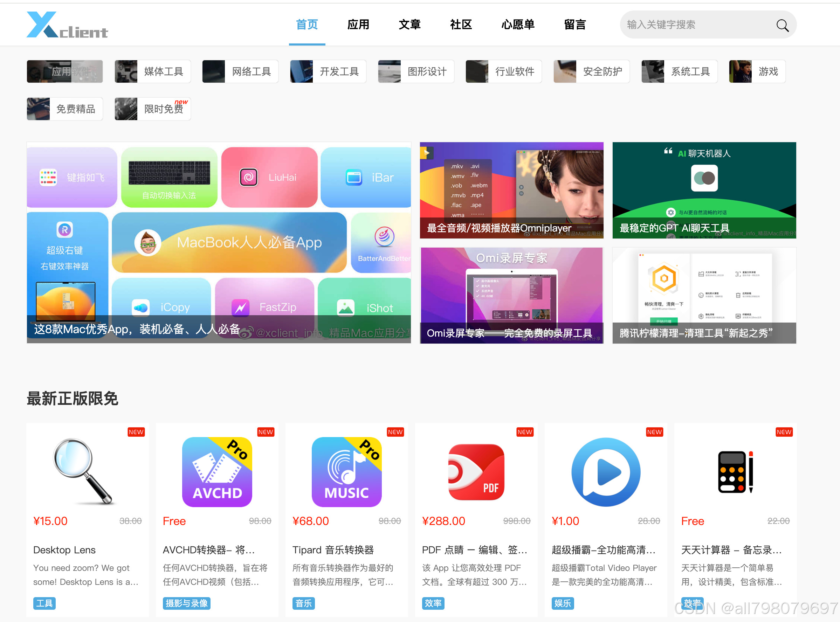Open the GPT AI chat tool banner
This screenshot has height=622, width=840.
coord(704,190)
